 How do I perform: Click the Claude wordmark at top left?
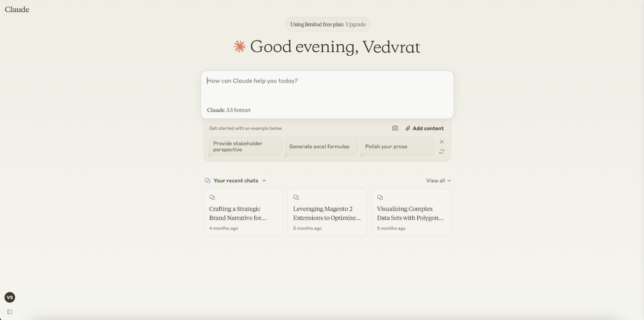point(17,9)
